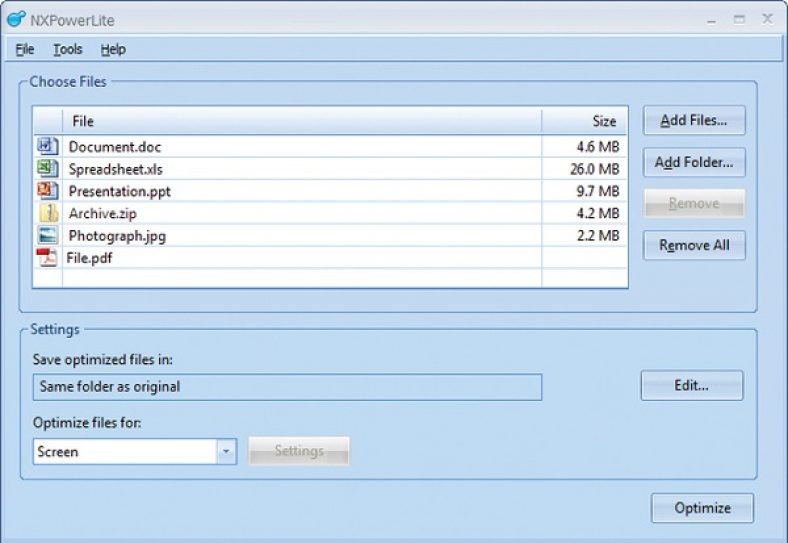Start optimization with the Optimize button
Image resolution: width=788 pixels, height=543 pixels.
pyautogui.click(x=703, y=508)
